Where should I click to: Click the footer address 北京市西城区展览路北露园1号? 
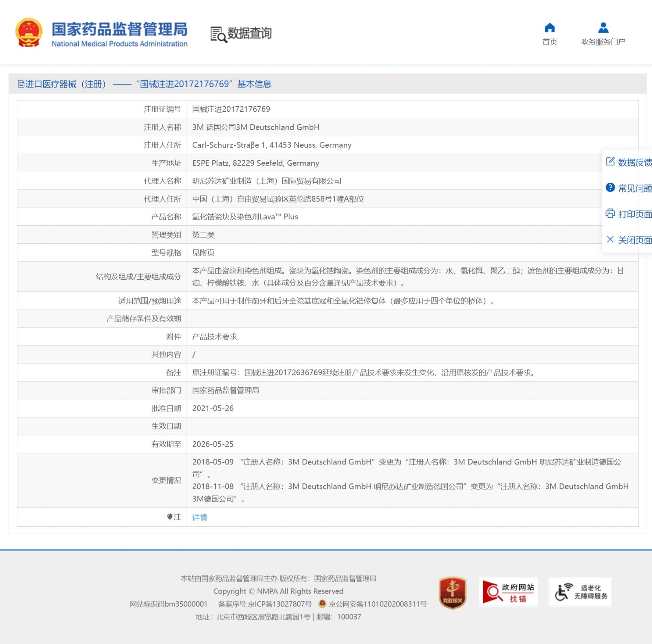(263, 617)
